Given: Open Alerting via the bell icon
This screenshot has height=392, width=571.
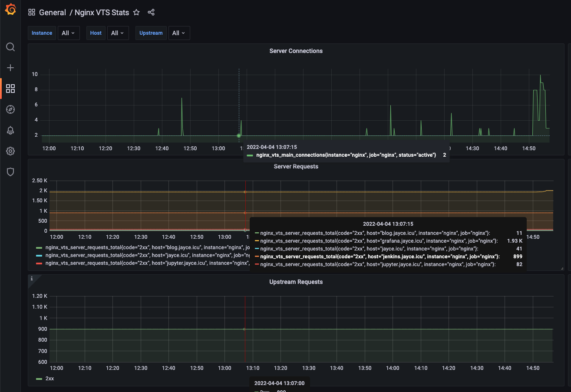Looking at the screenshot, I should coord(10,130).
